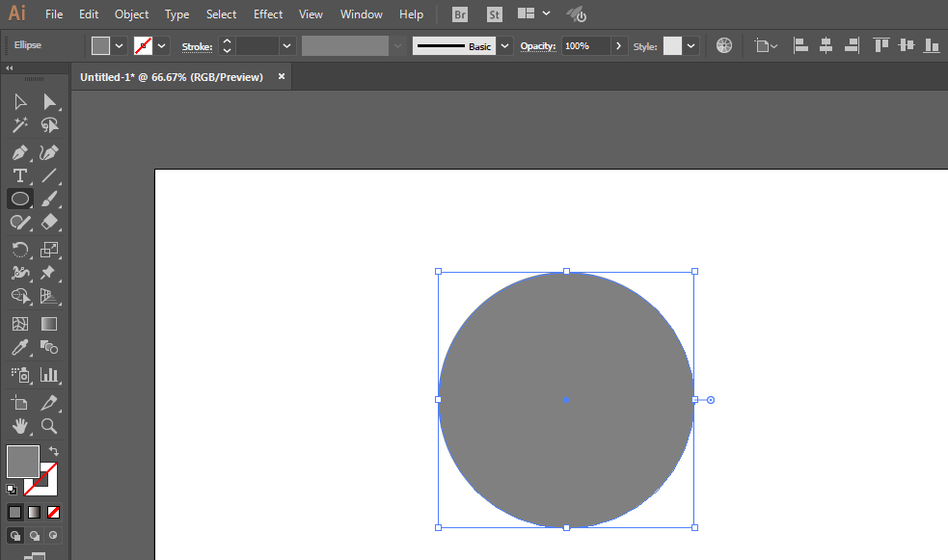Activate the Artboard tool
The width and height of the screenshot is (948, 560).
coord(20,402)
